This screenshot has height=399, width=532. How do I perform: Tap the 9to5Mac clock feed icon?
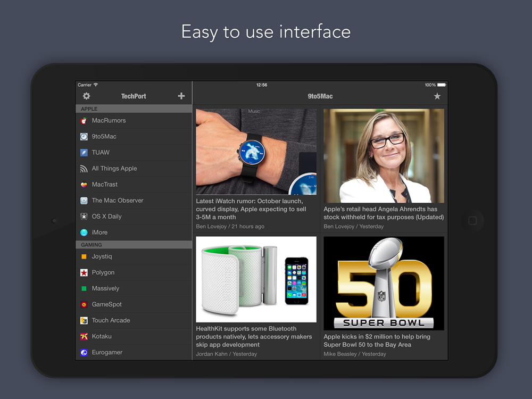click(x=84, y=136)
